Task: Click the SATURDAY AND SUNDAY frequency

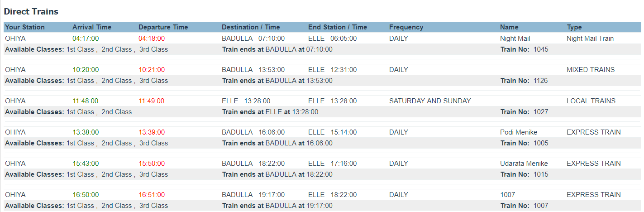Action: pos(430,101)
